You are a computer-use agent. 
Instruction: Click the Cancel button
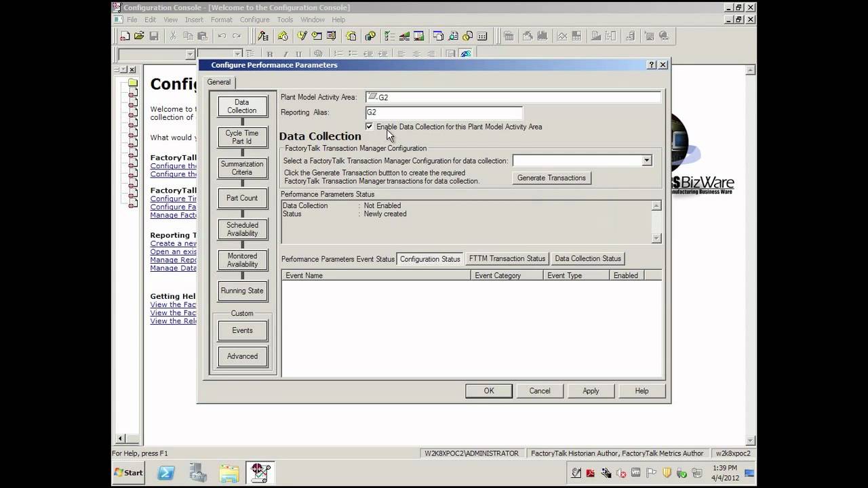pos(540,391)
